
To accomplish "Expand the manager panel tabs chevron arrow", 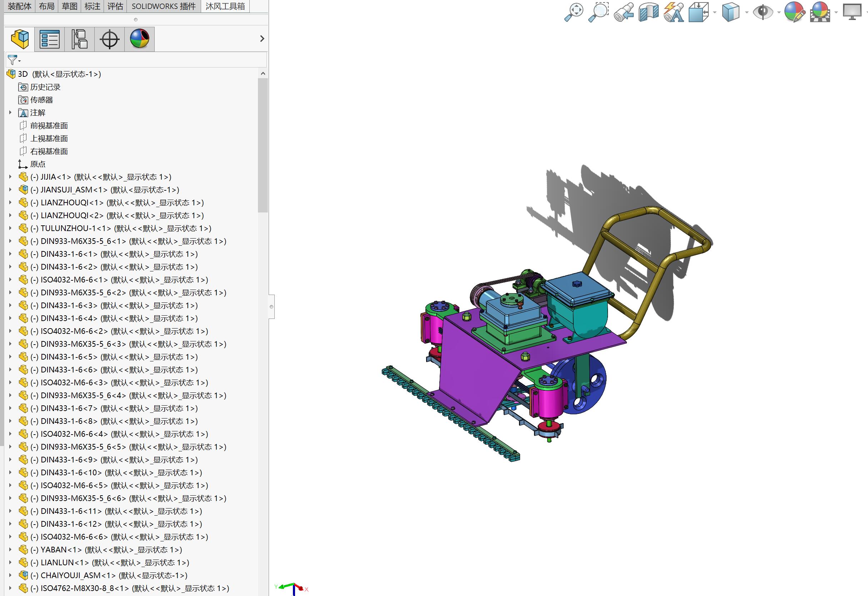I will [x=262, y=39].
